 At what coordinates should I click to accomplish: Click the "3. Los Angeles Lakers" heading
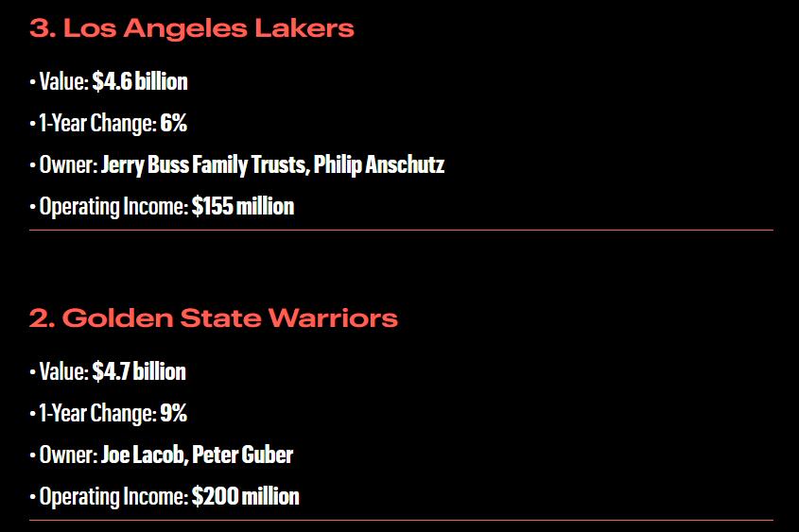(192, 29)
